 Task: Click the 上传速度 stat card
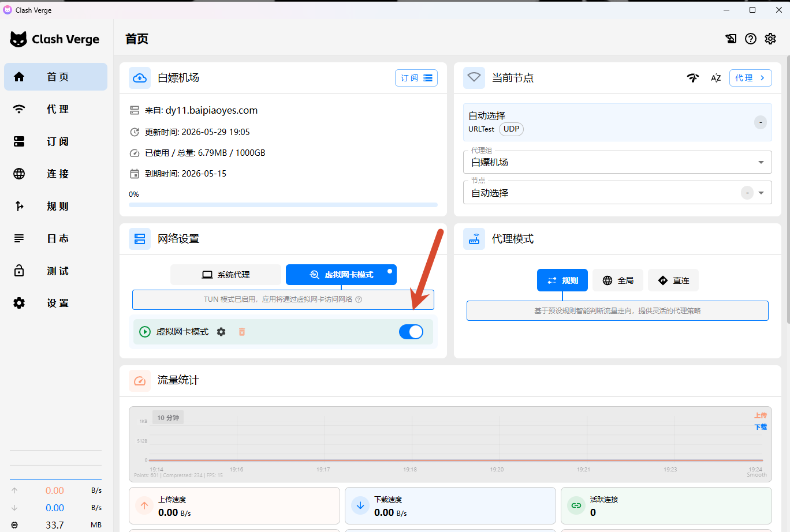click(234, 506)
